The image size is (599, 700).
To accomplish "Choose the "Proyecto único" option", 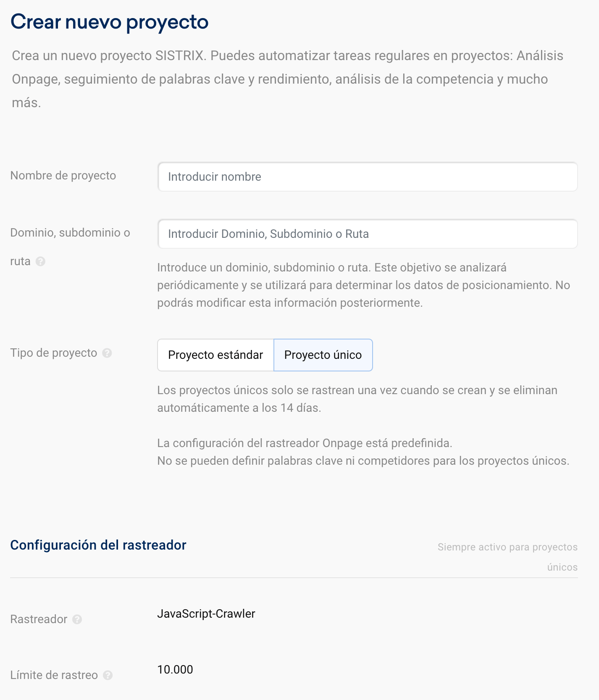I will [323, 355].
